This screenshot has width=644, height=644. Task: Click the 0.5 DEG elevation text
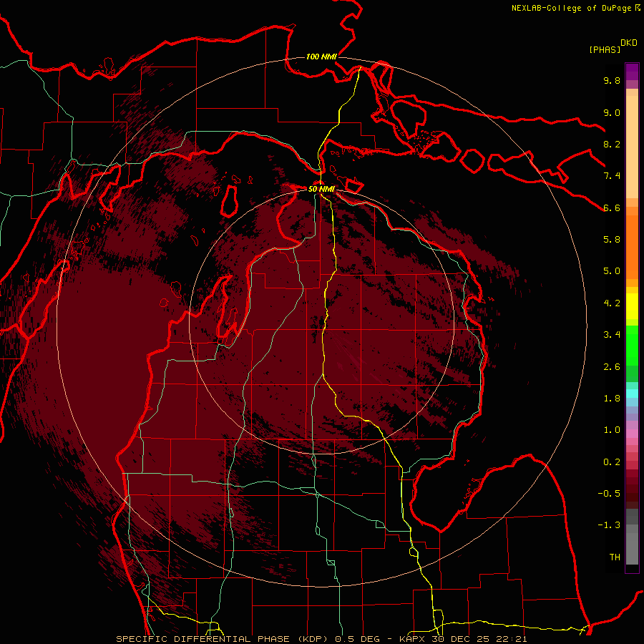356,639
